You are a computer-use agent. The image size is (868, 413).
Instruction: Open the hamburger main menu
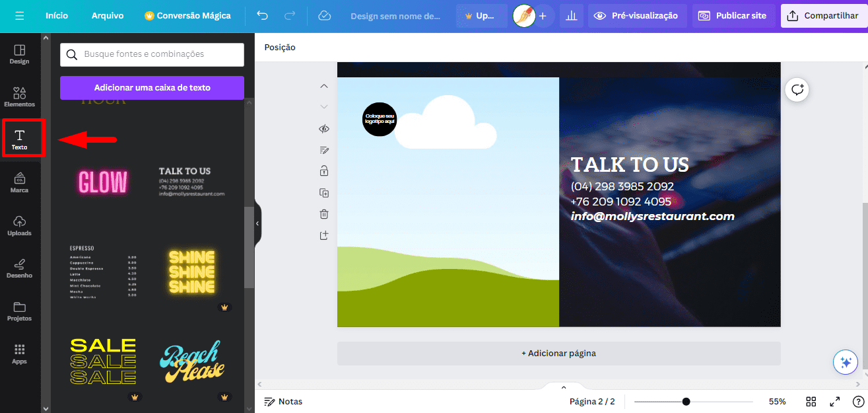click(x=19, y=16)
